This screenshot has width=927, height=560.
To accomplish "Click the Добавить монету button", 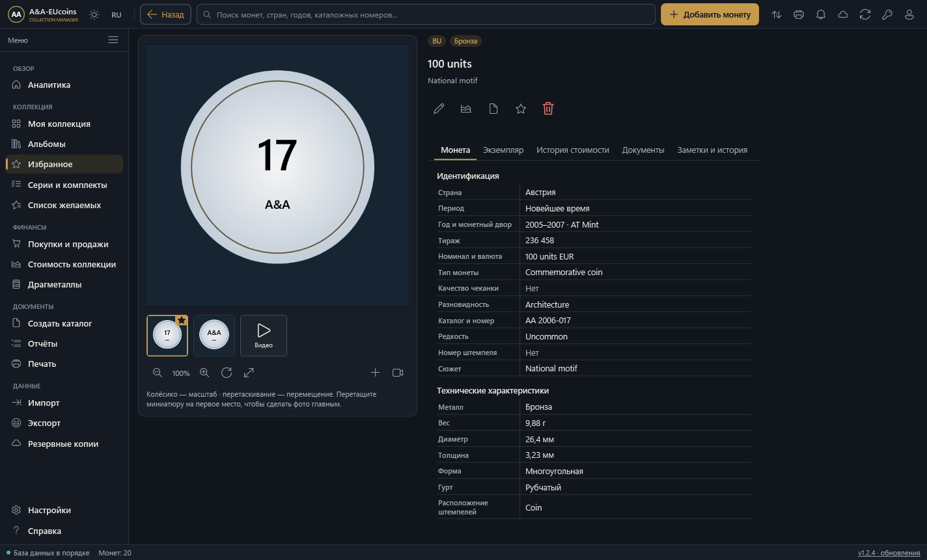I will (710, 14).
